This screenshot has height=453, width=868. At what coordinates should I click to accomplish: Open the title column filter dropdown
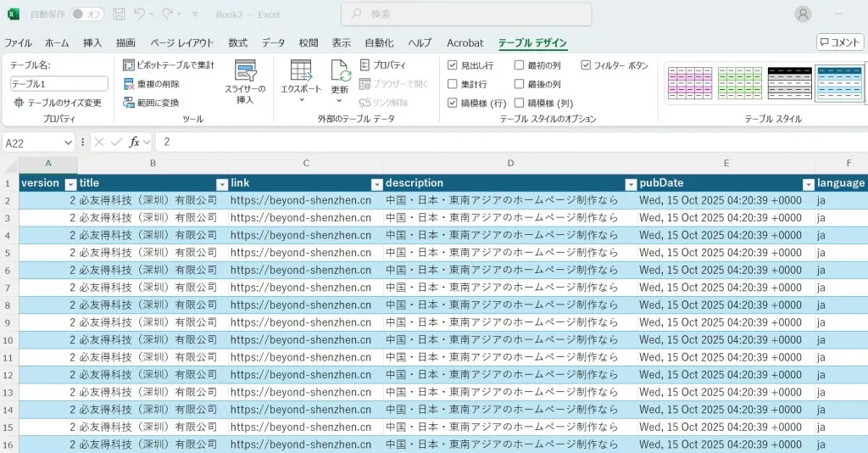coord(221,184)
